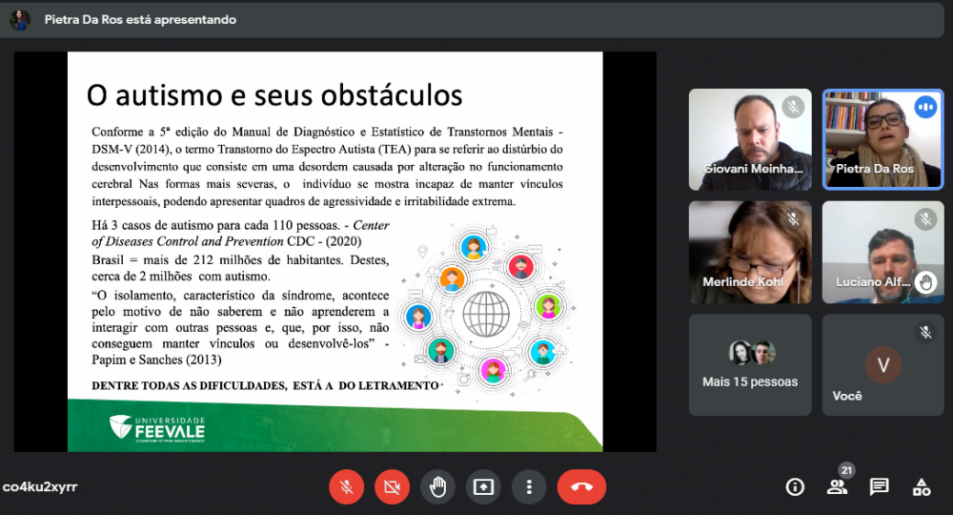
Task: Click the present screen button
Action: pos(483,487)
